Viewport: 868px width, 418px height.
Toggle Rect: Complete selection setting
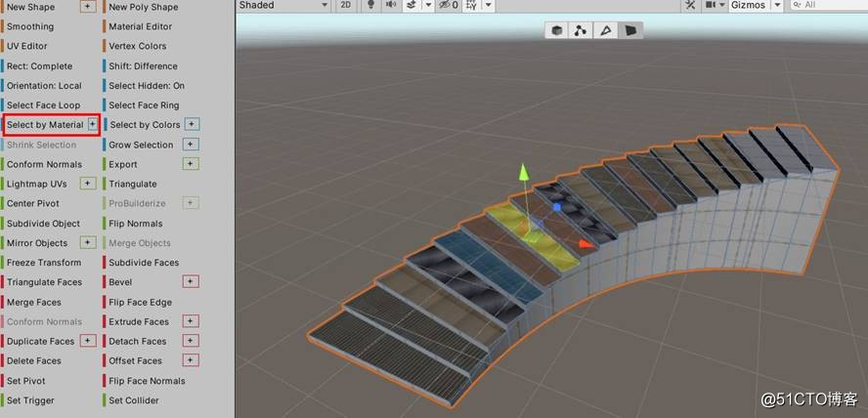[x=39, y=66]
